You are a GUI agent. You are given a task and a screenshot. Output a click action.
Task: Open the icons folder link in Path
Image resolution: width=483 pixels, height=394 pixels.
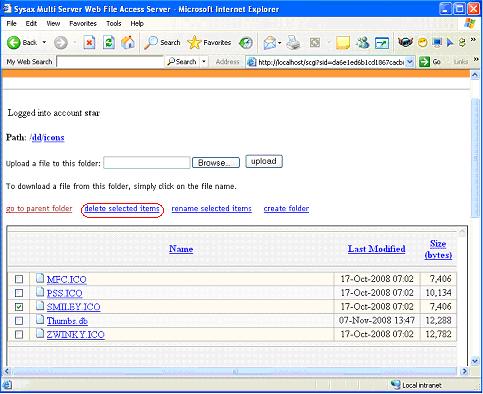tap(54, 137)
